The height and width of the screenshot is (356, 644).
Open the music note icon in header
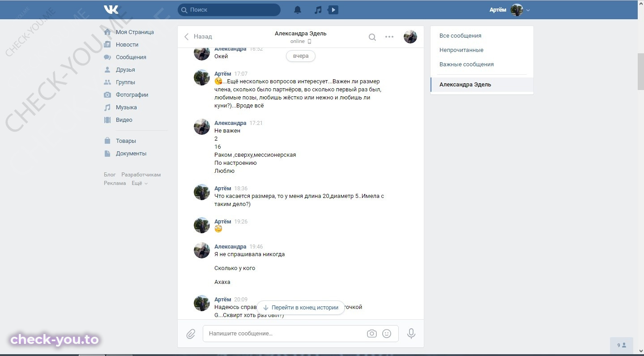pyautogui.click(x=318, y=9)
